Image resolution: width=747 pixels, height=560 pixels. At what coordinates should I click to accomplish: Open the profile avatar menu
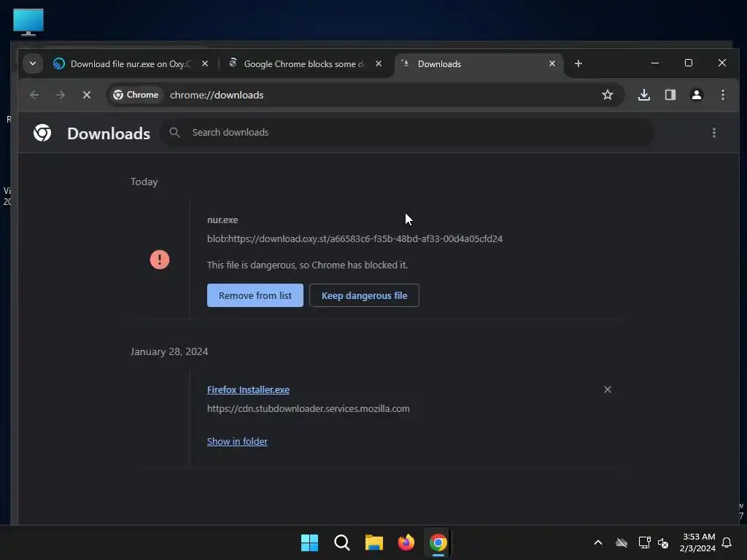tap(697, 95)
